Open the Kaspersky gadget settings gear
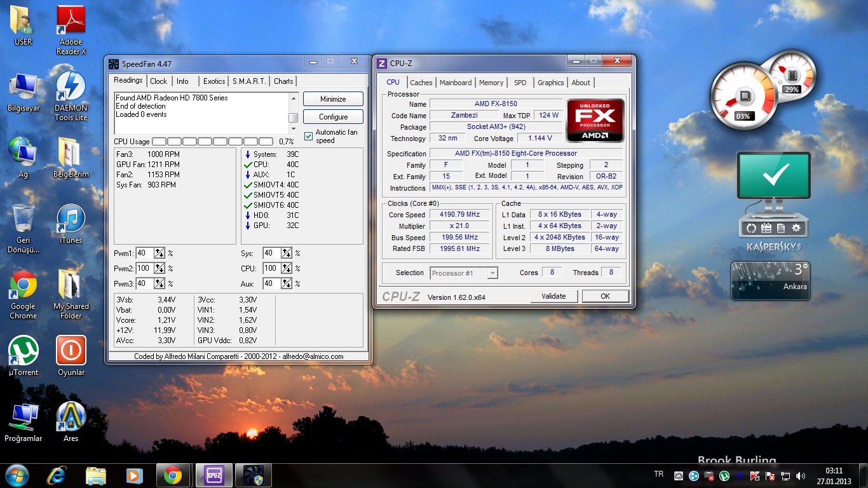 pyautogui.click(x=796, y=228)
